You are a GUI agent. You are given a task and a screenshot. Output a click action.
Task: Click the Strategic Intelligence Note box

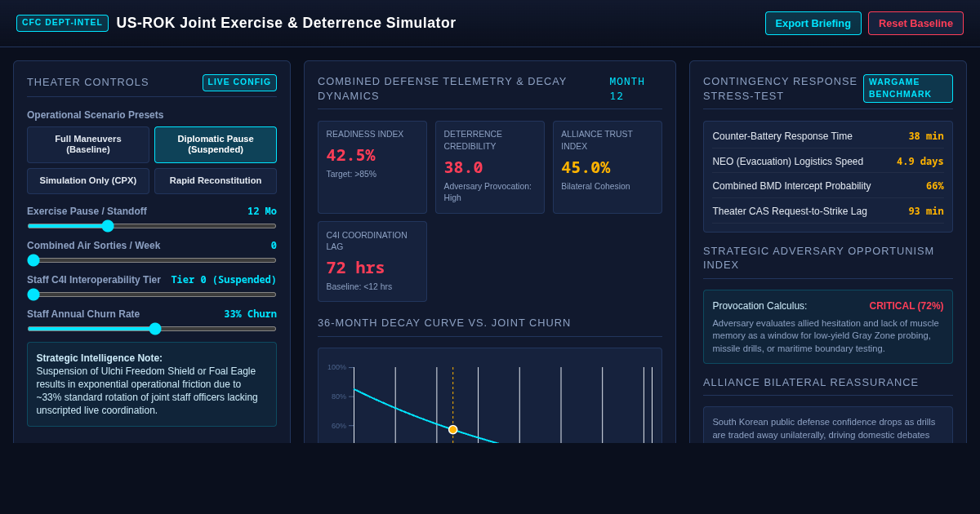pyautogui.click(x=152, y=384)
